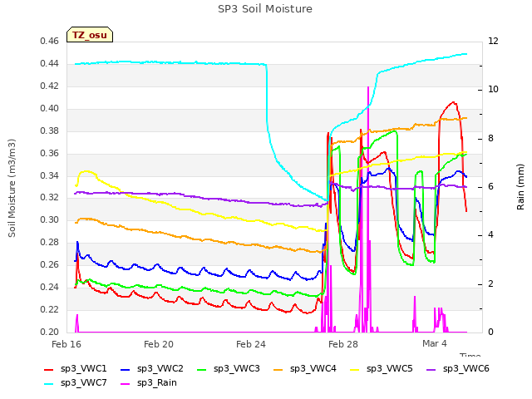532x399 pixels.
Task: Click the 0.30 left axis tick label
Action: (50, 219)
